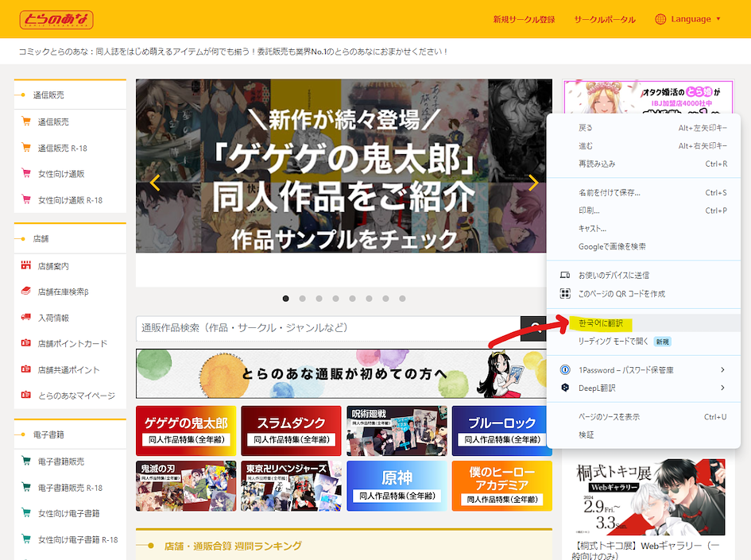Choose 名前を付けて保存 in context menu
The height and width of the screenshot is (560, 751).
pyautogui.click(x=643, y=193)
